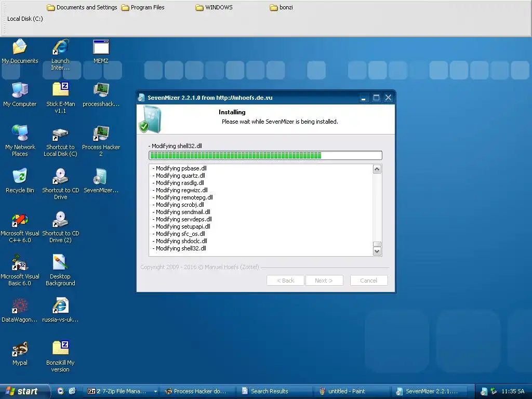Select the 'Modifying psbase.dll' log line
Viewport: 532px width, 399px height.
[x=179, y=168]
